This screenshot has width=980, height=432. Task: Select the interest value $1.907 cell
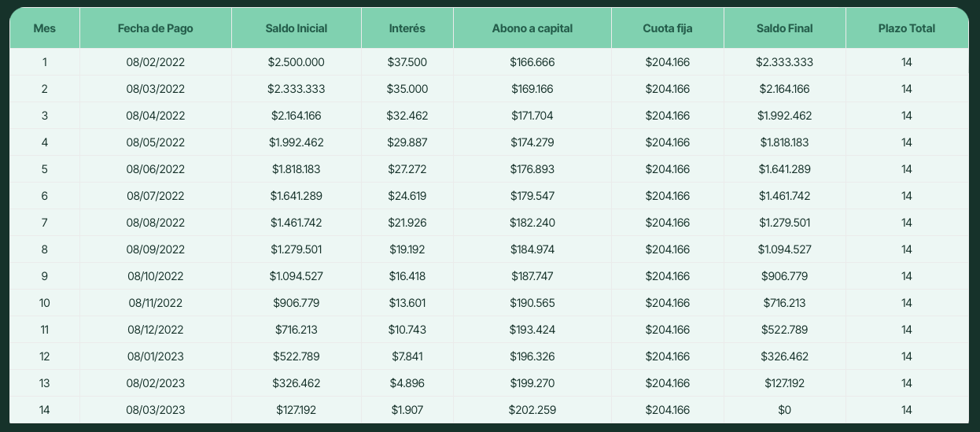407,410
